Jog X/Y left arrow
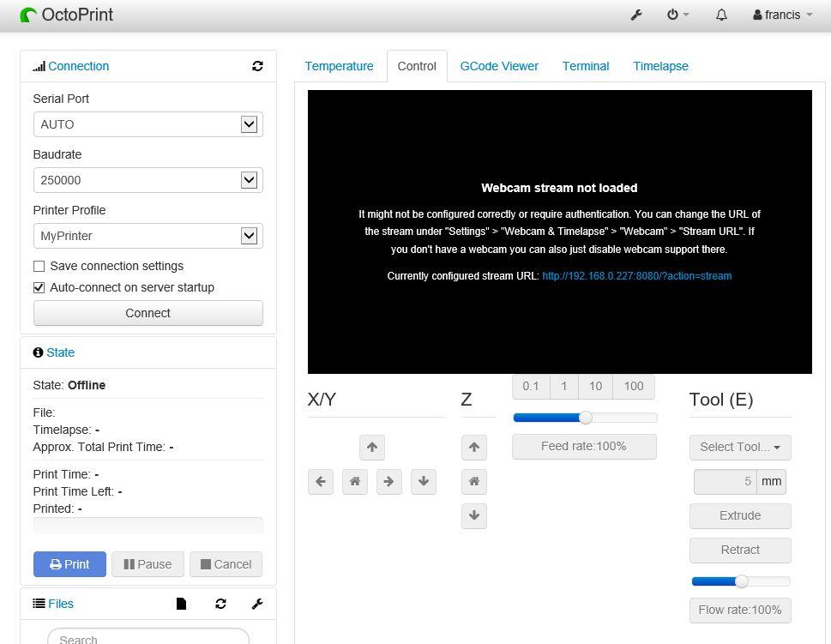Image resolution: width=831 pixels, height=644 pixels. (321, 482)
